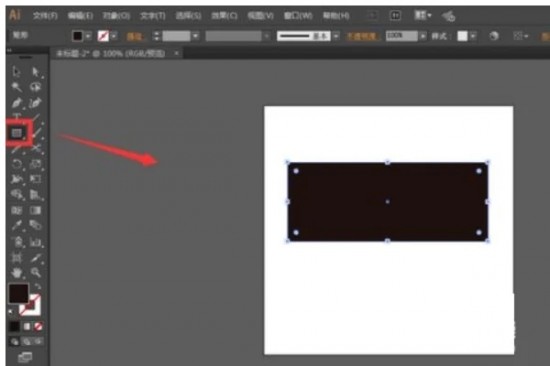This screenshot has height=366, width=550.
Task: Select the Selection (black arrow) tool
Action: 16,72
